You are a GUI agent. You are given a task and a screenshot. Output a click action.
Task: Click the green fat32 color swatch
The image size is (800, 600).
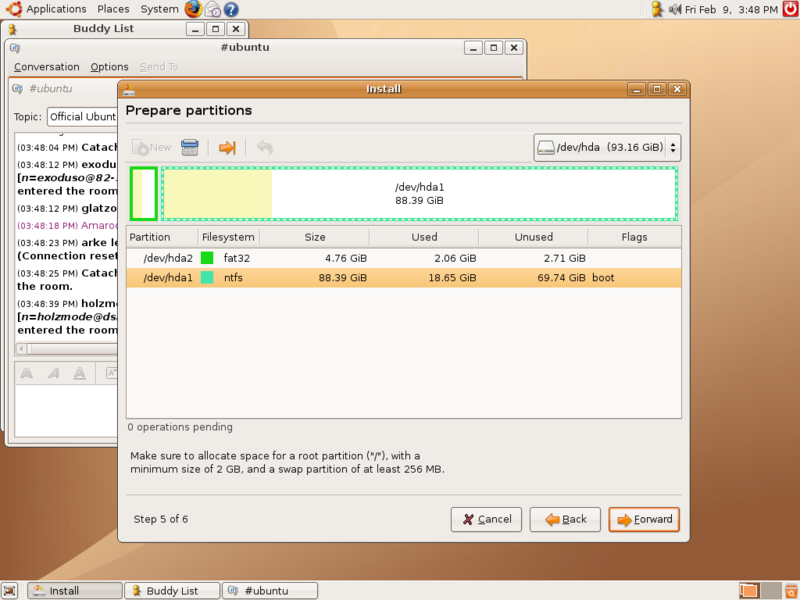click(x=207, y=258)
